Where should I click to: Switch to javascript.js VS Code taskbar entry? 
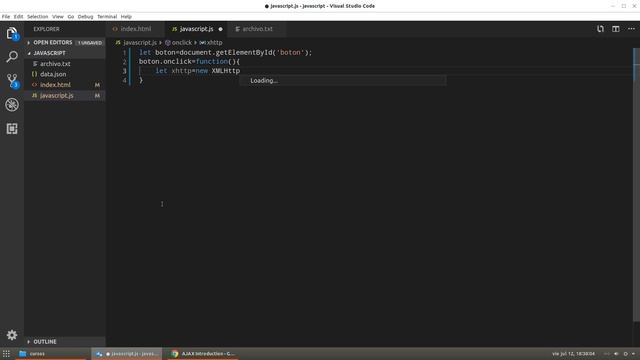(x=127, y=353)
